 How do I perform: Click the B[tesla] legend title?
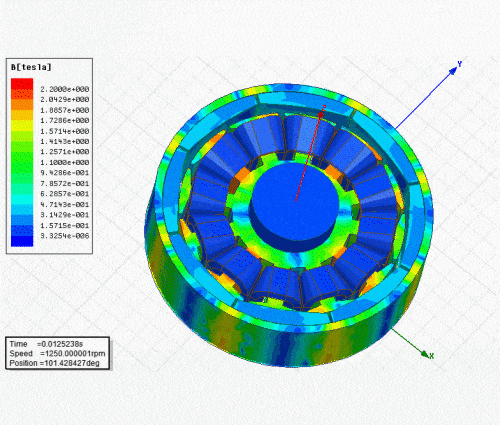click(x=31, y=67)
